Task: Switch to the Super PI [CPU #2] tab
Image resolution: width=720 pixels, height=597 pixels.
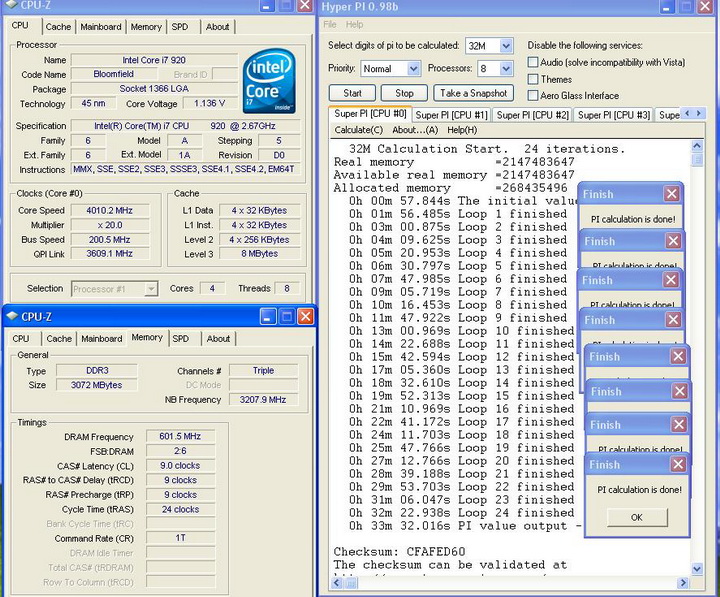Action: pyautogui.click(x=533, y=115)
